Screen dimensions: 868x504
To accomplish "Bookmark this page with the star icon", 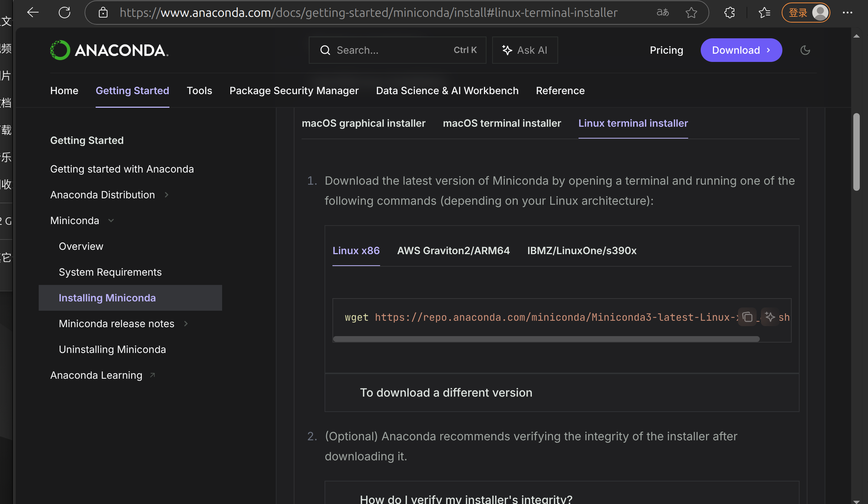I will point(691,13).
